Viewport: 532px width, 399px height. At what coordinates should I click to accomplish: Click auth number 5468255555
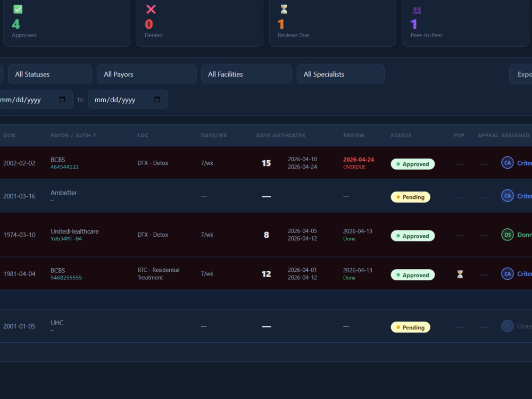click(x=66, y=278)
